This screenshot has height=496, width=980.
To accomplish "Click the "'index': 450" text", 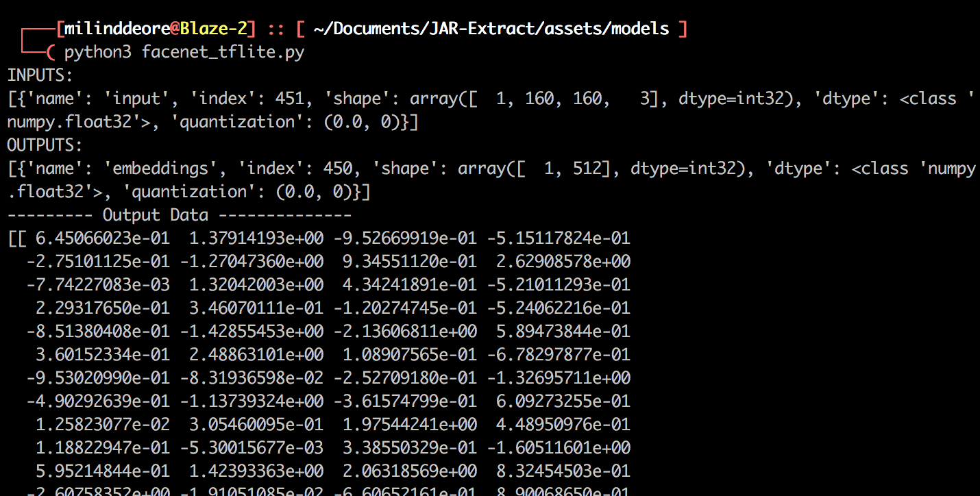I will pyautogui.click(x=299, y=169).
